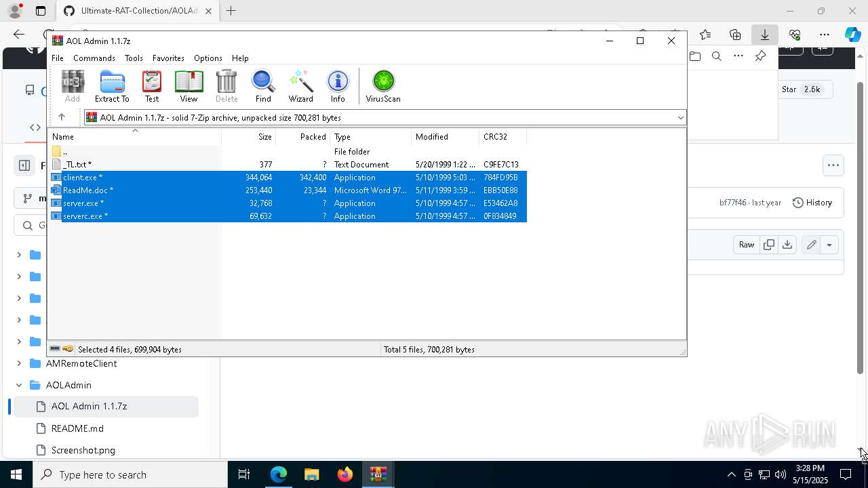868x488 pixels.
Task: Click the Raw button on GitHub
Action: pos(747,245)
